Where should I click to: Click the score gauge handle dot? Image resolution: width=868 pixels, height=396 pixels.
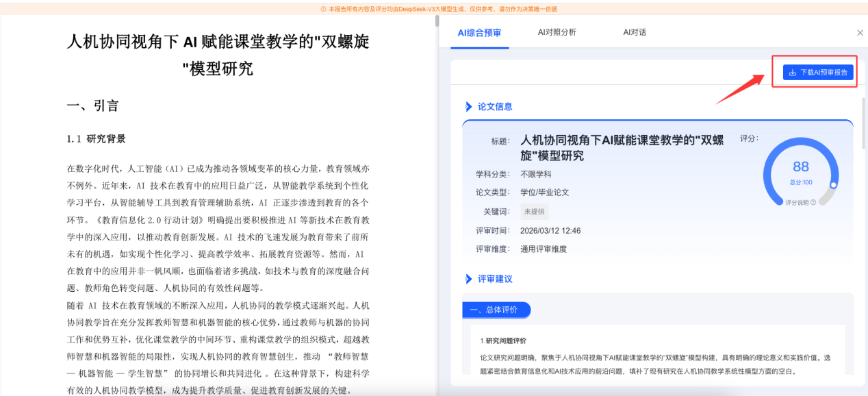click(833, 185)
